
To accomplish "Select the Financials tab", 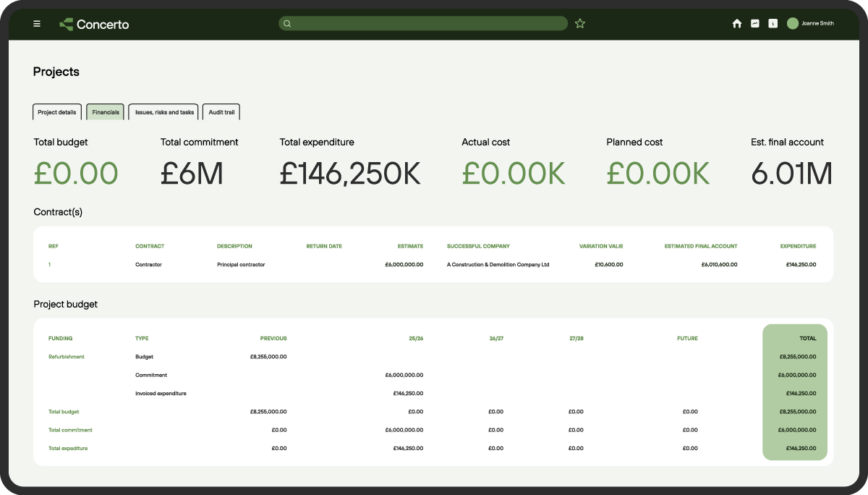I will (x=105, y=112).
